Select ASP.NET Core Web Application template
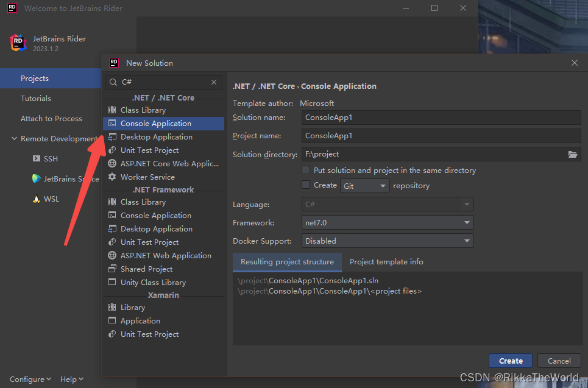The height and width of the screenshot is (388, 588). (163, 163)
